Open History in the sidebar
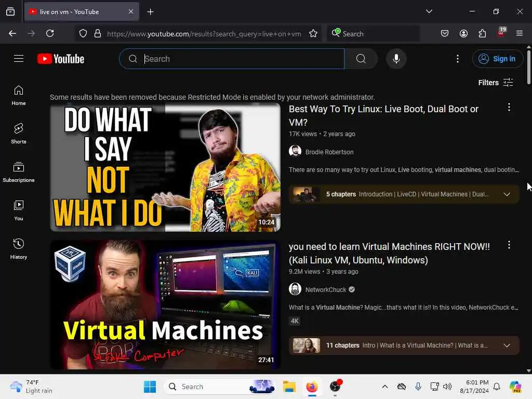Viewport: 532px width, 399px height. click(x=19, y=249)
